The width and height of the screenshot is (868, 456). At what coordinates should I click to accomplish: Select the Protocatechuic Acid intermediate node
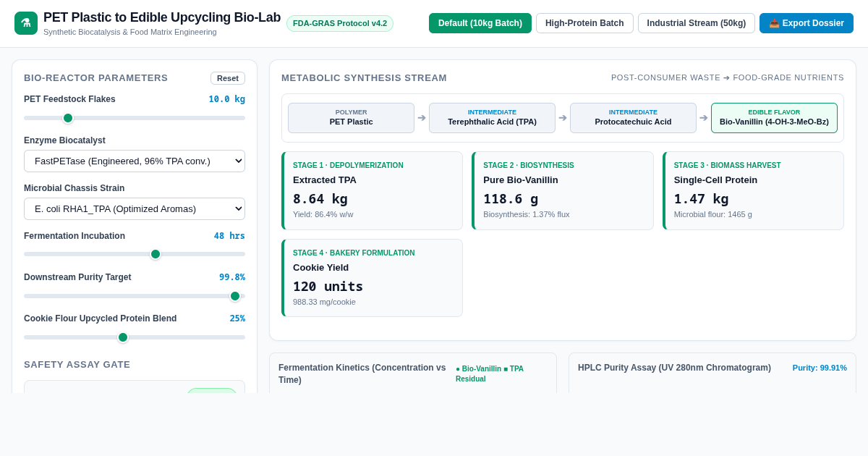pyautogui.click(x=633, y=118)
